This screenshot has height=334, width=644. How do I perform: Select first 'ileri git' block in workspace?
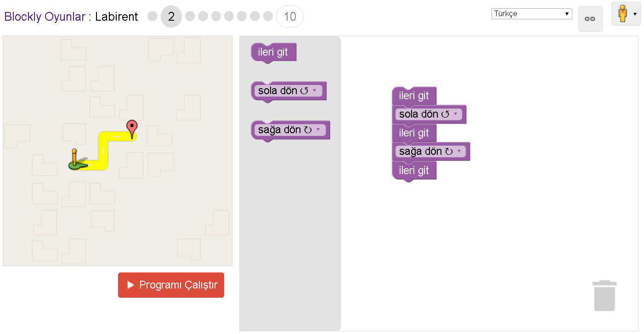coord(414,96)
